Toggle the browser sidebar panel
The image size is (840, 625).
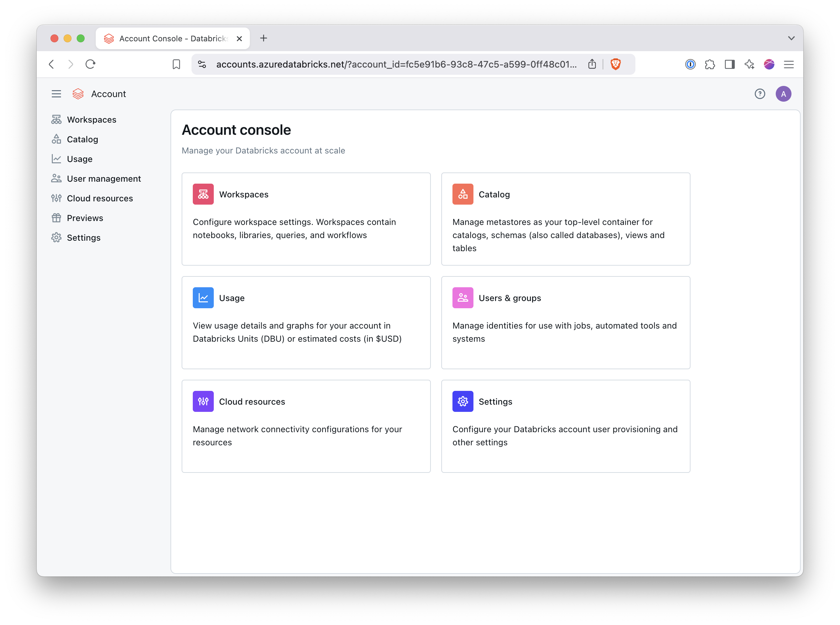[730, 64]
